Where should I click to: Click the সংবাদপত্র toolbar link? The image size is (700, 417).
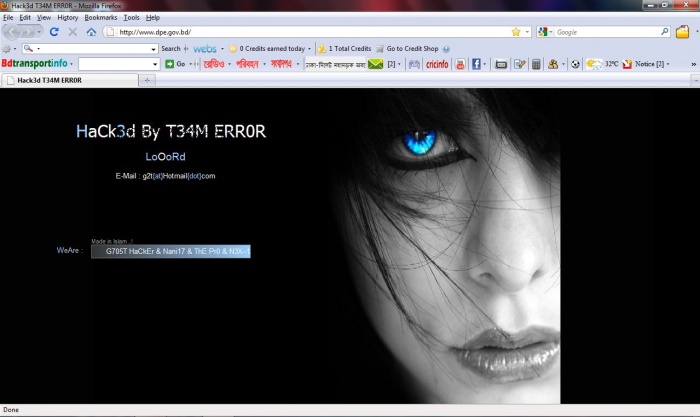pos(282,64)
